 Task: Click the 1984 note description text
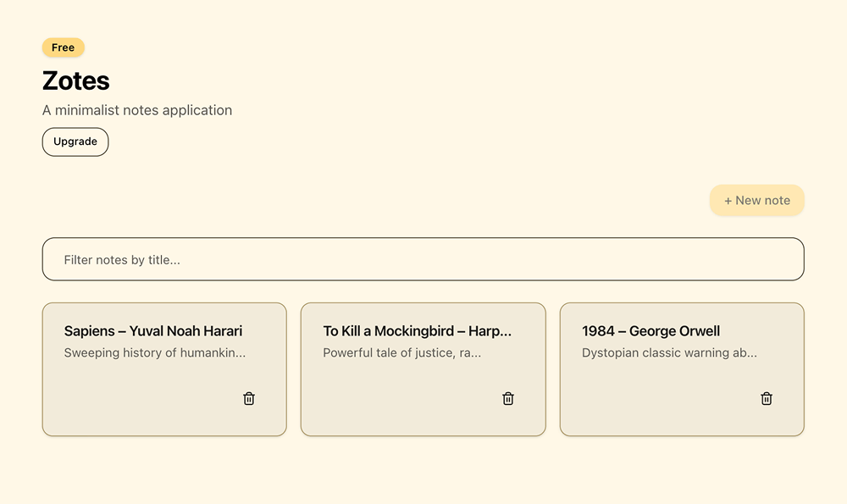click(x=667, y=352)
